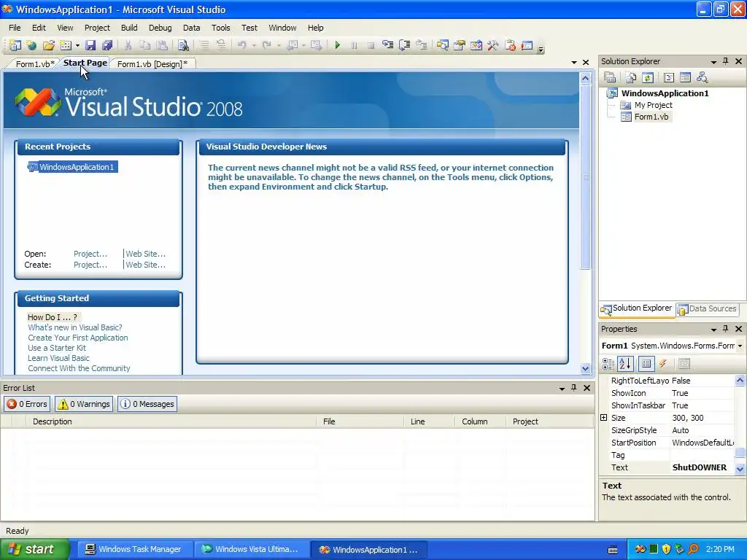
Task: Switch to Form1.vb [Design] tab
Action: click(152, 64)
